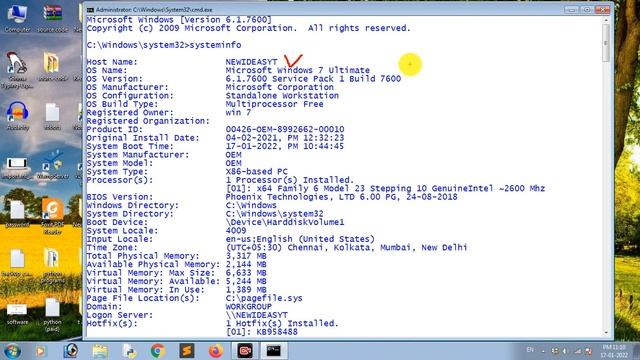Open the Windows Start menu orb
The image size is (640, 360).
tap(12, 351)
